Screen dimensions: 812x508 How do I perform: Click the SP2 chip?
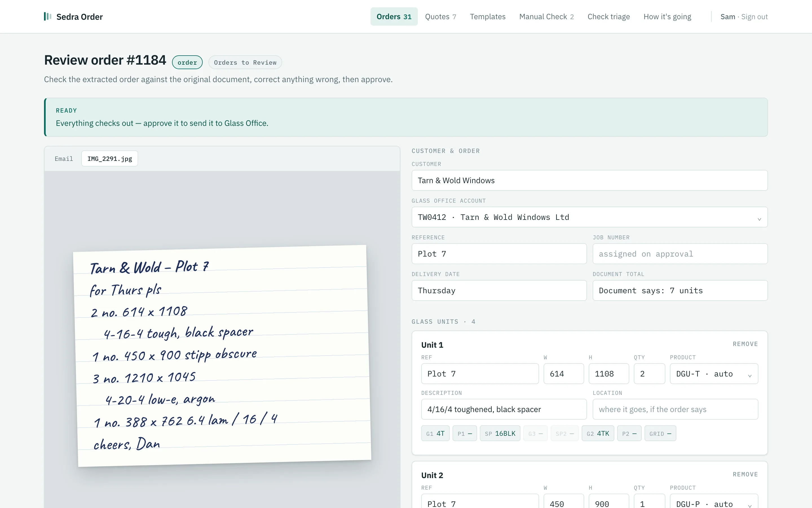(564, 433)
